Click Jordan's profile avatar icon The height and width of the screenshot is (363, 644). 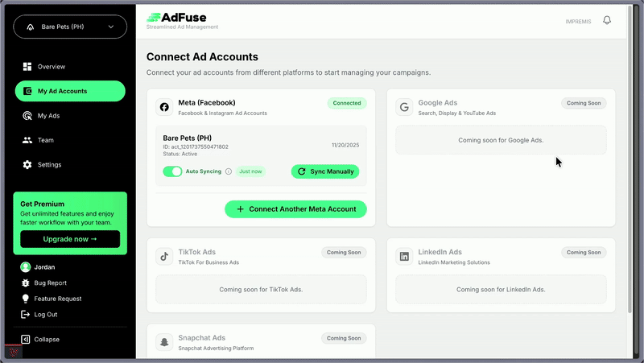coord(26,267)
